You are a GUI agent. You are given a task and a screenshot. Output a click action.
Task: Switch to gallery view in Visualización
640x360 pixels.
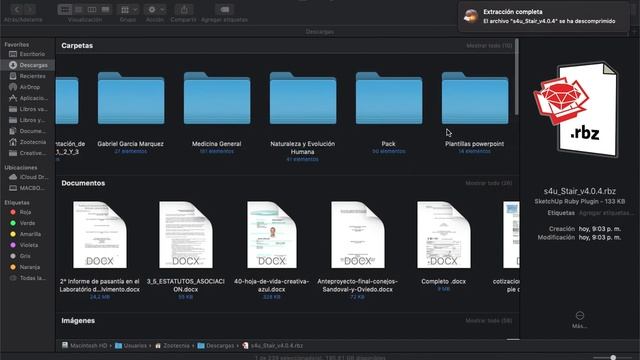[x=105, y=9]
